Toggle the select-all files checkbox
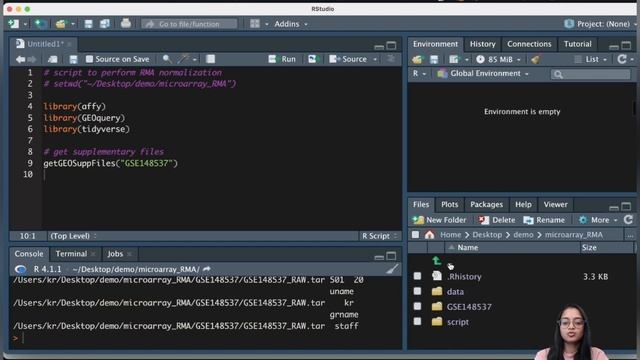The width and height of the screenshot is (640, 360). click(x=415, y=235)
